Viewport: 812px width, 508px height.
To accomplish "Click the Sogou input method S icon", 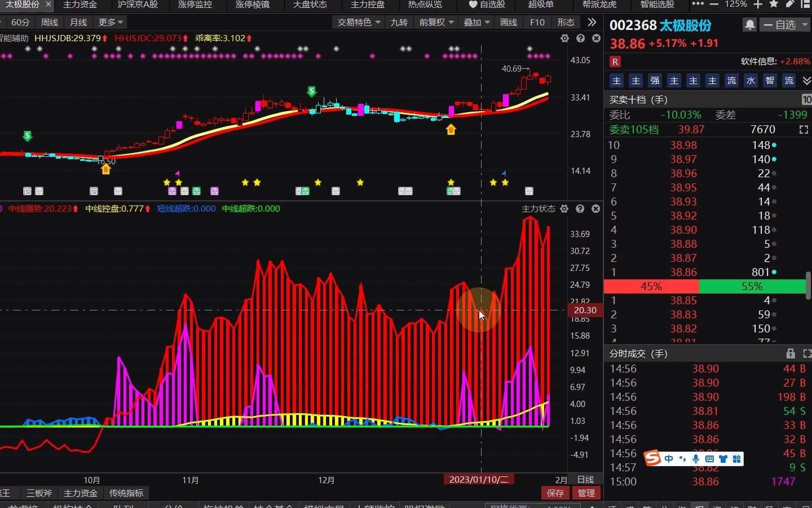I will [652, 458].
